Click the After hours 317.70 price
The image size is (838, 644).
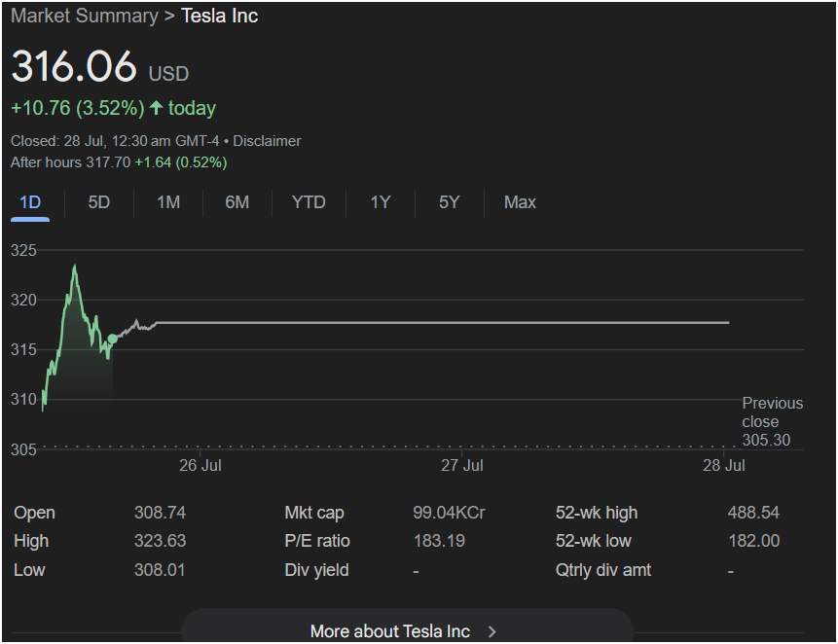click(70, 162)
